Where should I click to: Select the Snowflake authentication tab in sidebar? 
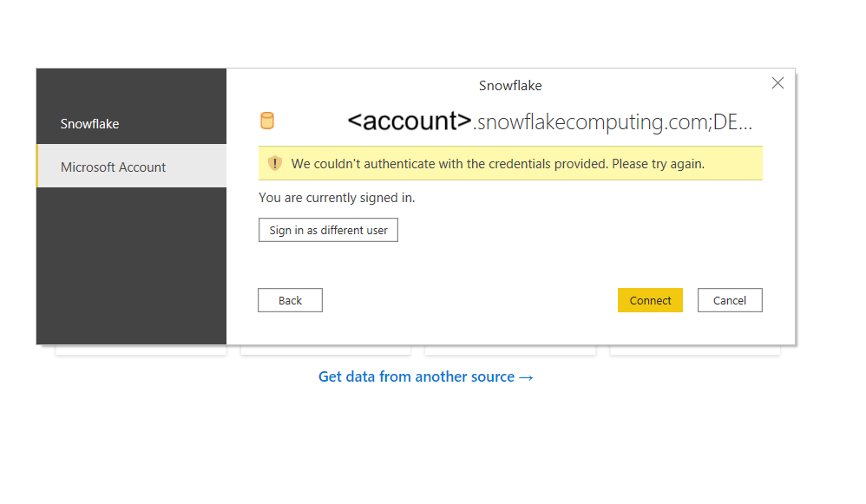pos(131,123)
